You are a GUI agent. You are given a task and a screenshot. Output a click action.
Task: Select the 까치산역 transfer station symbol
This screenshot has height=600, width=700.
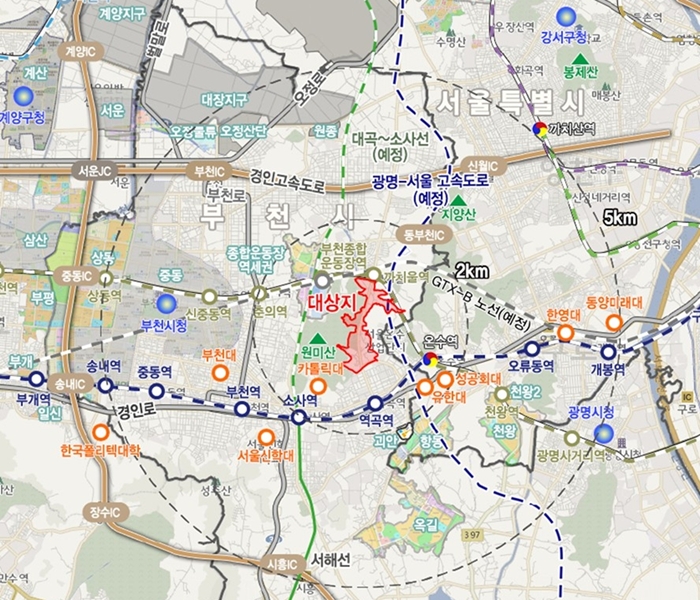pos(540,129)
